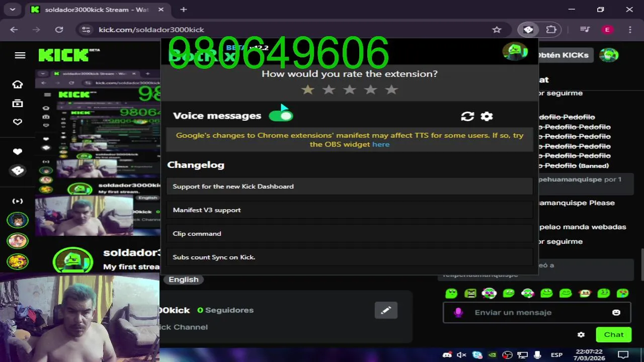The image size is (644, 362).
Task: Open the ESP language indicator
Action: coord(556,355)
